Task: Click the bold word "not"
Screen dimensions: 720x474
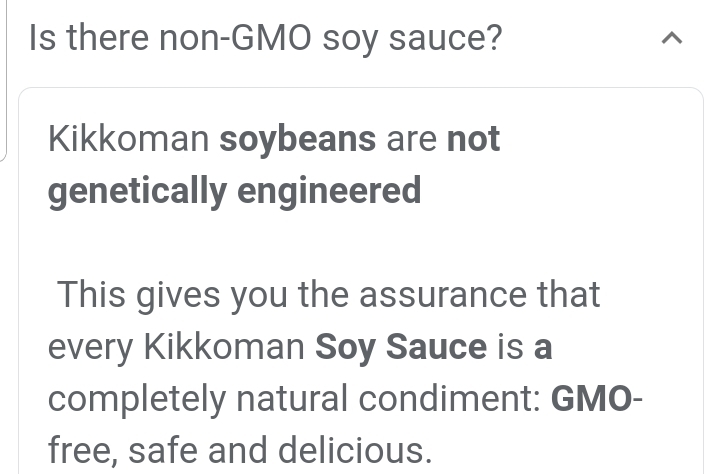Action: tap(473, 140)
